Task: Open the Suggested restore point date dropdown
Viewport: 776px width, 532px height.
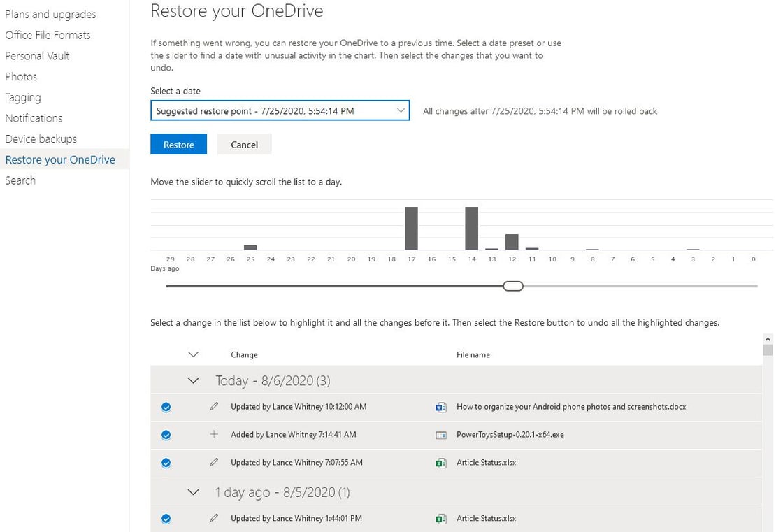Action: pyautogui.click(x=280, y=111)
